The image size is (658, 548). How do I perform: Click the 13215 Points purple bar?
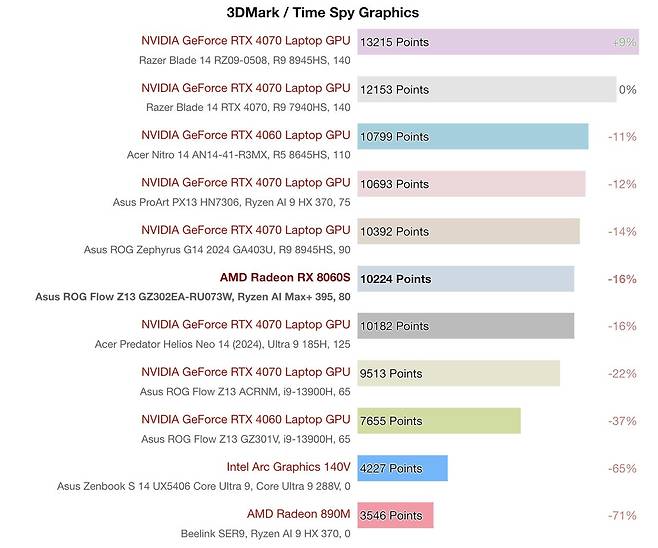point(497,42)
